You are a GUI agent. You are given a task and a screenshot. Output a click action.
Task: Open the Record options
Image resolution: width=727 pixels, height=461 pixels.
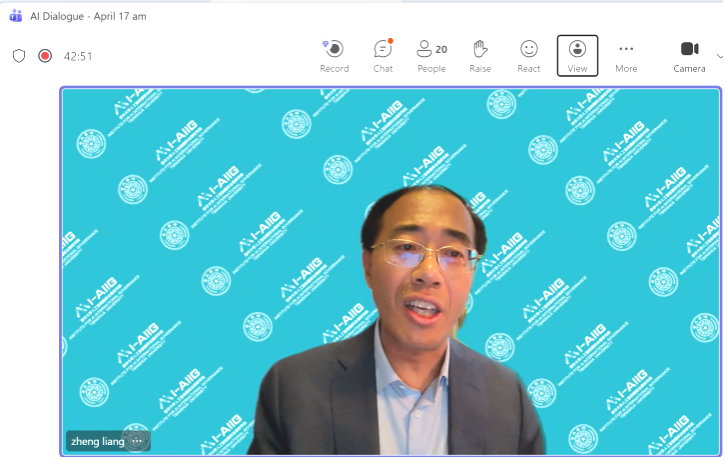click(x=334, y=55)
